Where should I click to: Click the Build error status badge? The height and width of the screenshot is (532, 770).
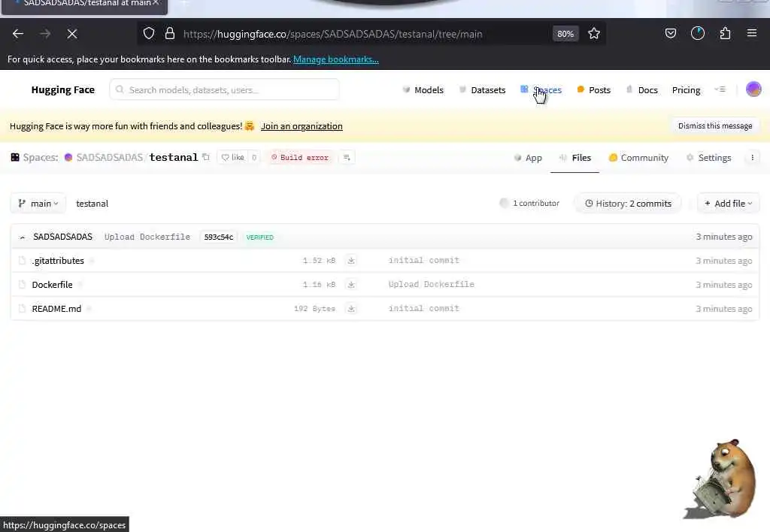pos(299,158)
